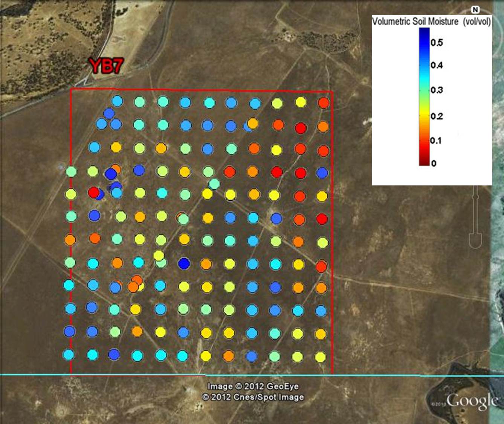The width and height of the screenshot is (504, 424).
Task: Click the Google logo watermark
Action: pyautogui.click(x=472, y=401)
